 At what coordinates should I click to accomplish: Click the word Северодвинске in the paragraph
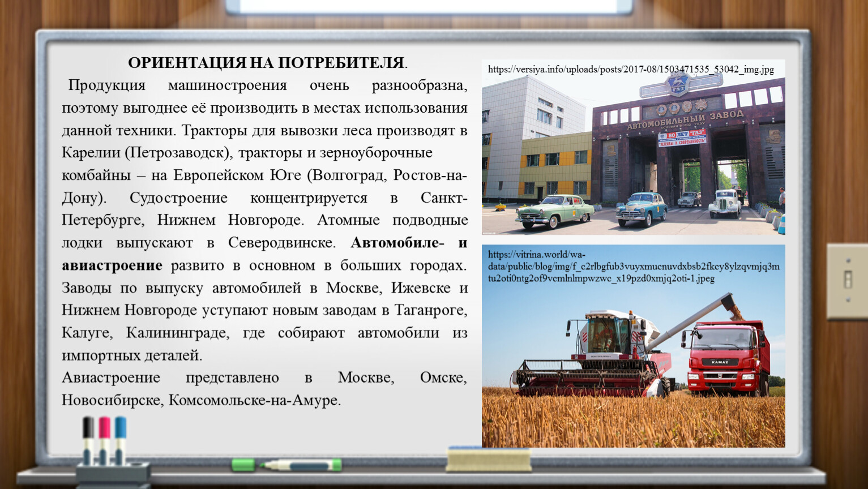coord(281,243)
